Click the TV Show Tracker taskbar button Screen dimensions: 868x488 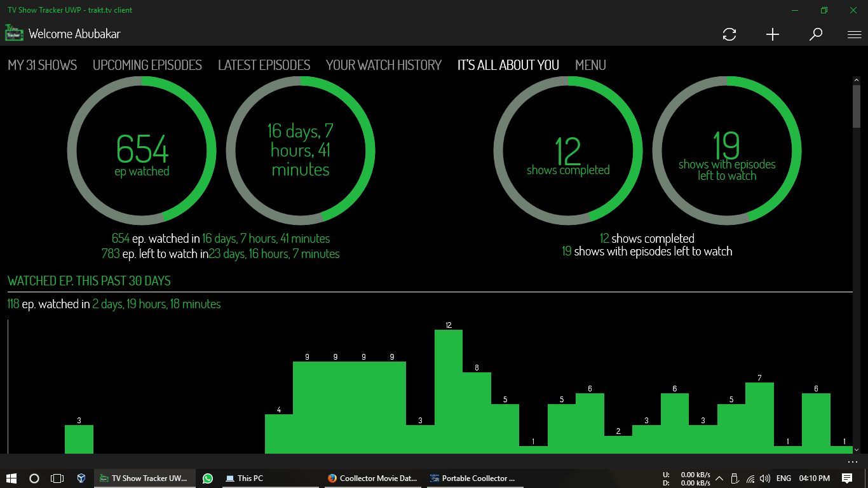pos(145,478)
